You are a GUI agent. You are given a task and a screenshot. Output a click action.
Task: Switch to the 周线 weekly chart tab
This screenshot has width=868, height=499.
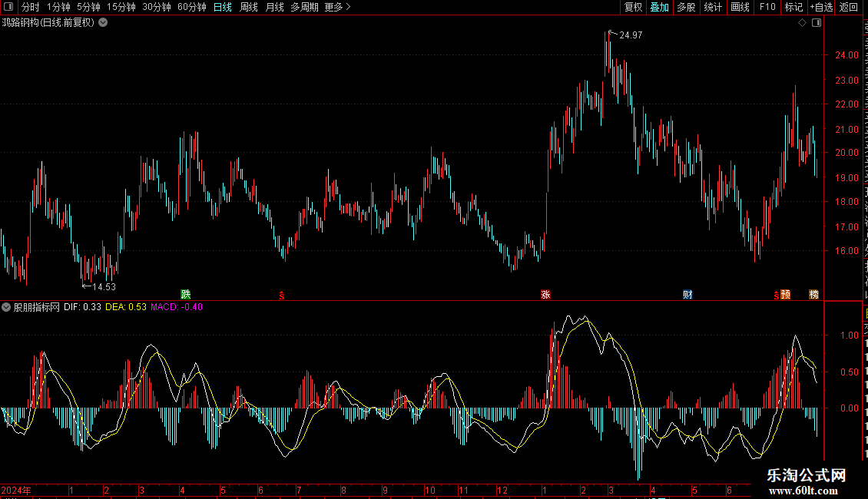pos(249,7)
